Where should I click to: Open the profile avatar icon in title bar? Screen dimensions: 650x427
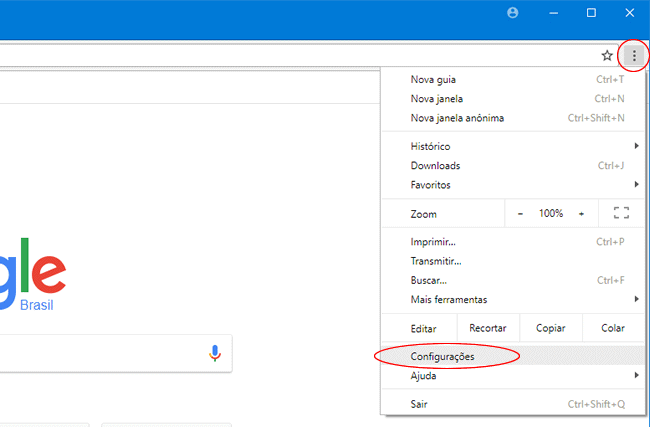tap(514, 13)
